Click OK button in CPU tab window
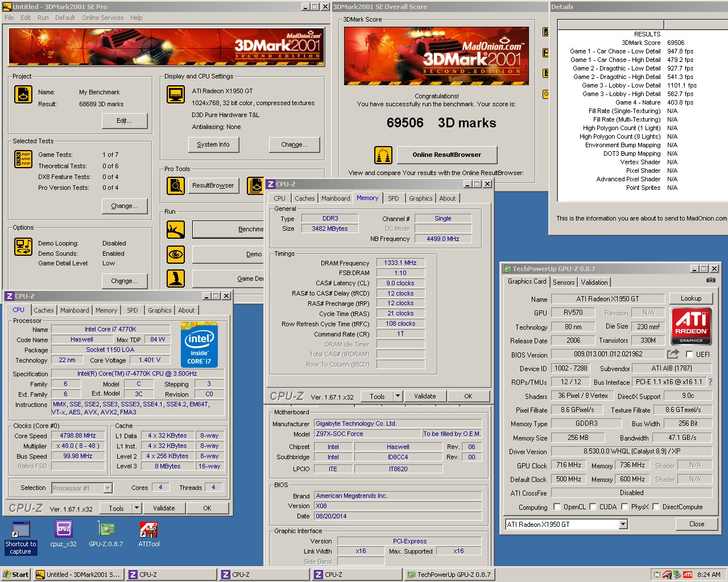This screenshot has width=728, height=582. click(207, 508)
